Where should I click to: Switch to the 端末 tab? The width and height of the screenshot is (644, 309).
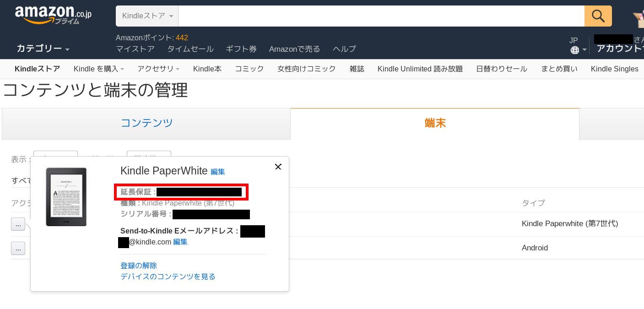coord(435,124)
